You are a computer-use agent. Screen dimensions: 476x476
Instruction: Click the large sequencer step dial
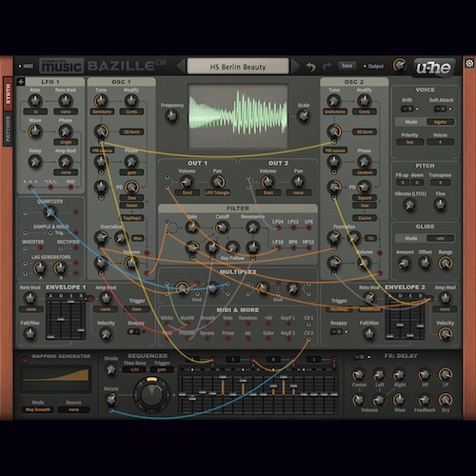151,394
